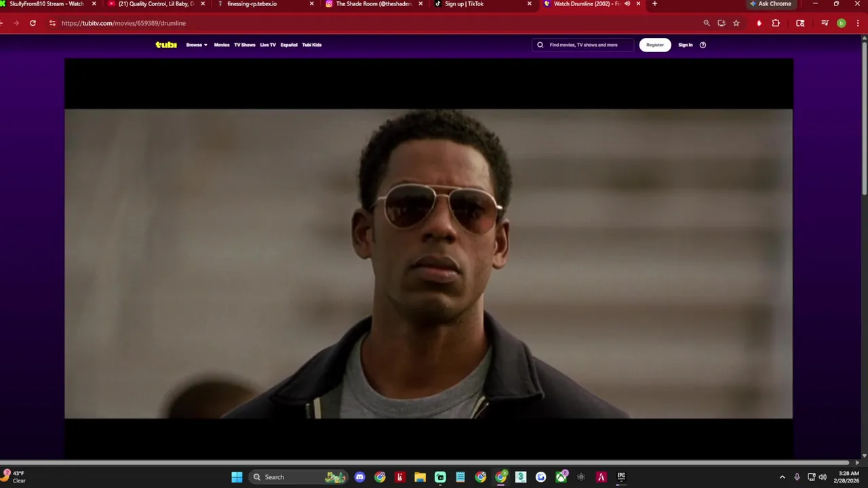
Task: Click the Tubi search field
Action: (583, 45)
